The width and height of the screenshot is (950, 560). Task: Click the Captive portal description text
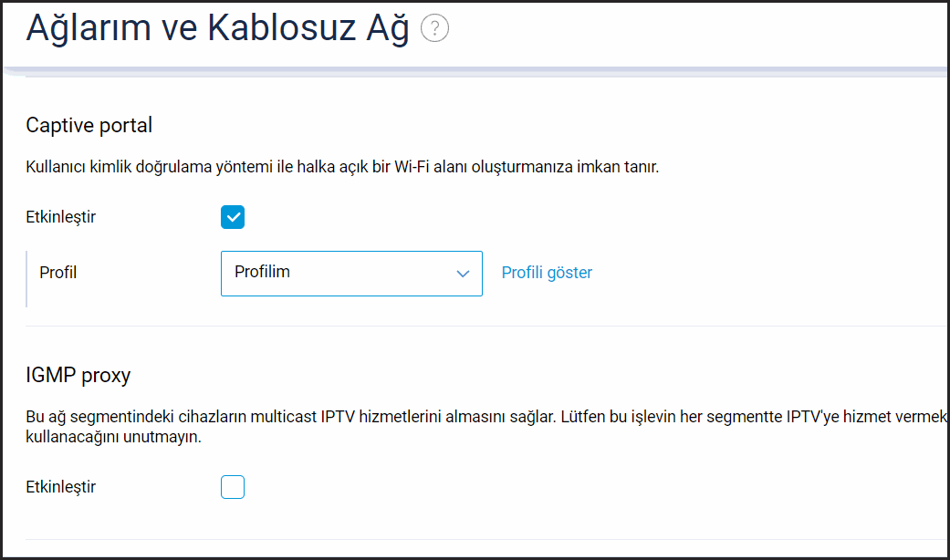point(342,168)
